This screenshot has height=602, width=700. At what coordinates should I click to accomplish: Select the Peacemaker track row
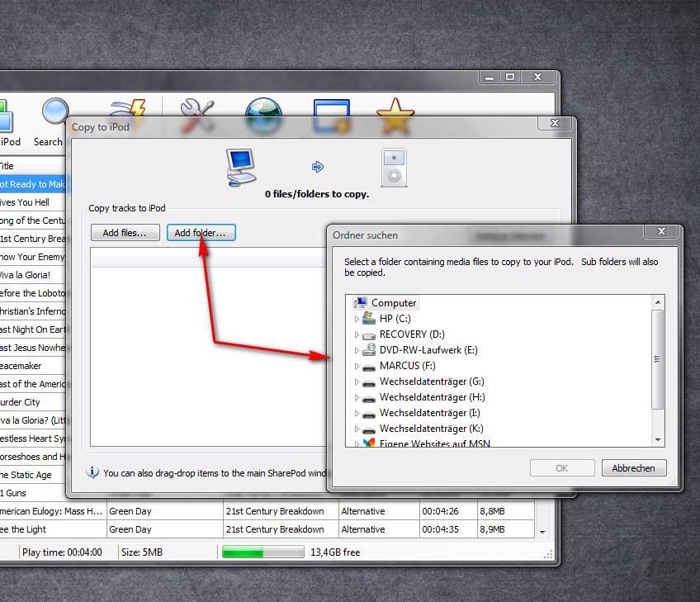(x=32, y=366)
